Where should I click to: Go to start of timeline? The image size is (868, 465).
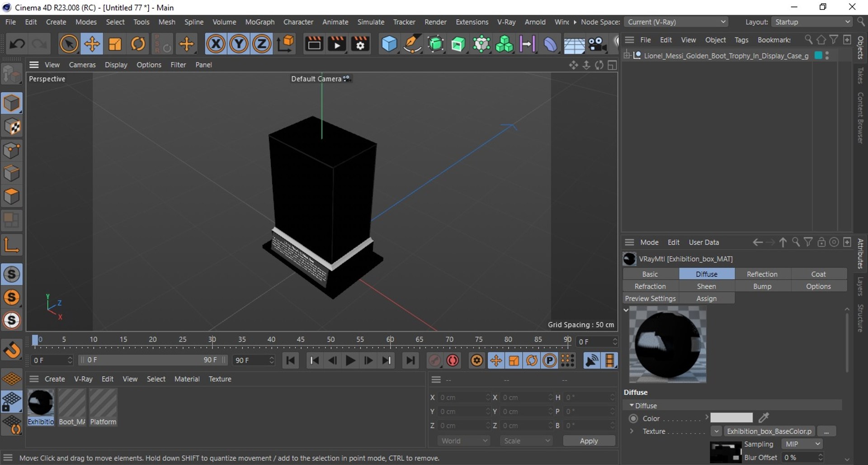pos(291,361)
